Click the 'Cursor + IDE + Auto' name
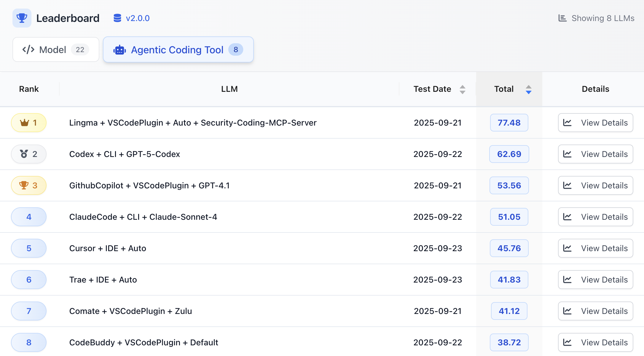 click(108, 248)
